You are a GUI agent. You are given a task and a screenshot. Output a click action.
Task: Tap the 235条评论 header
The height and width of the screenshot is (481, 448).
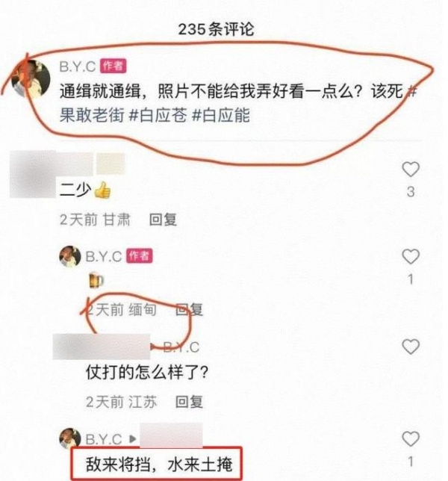point(217,29)
